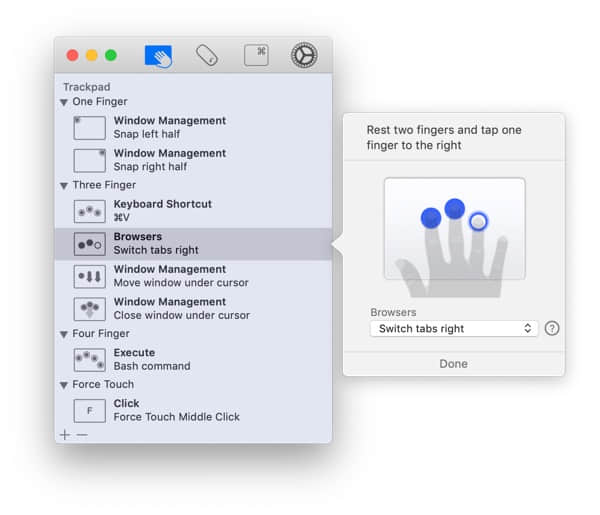Select the Browsers Switch tabs right row

(193, 244)
